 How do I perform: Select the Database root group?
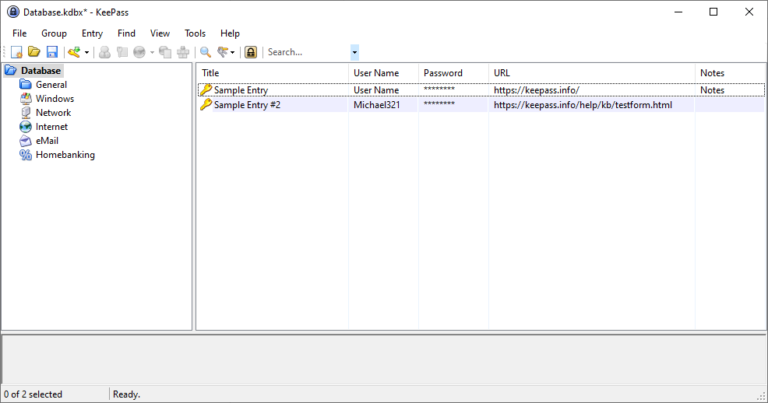click(x=41, y=71)
